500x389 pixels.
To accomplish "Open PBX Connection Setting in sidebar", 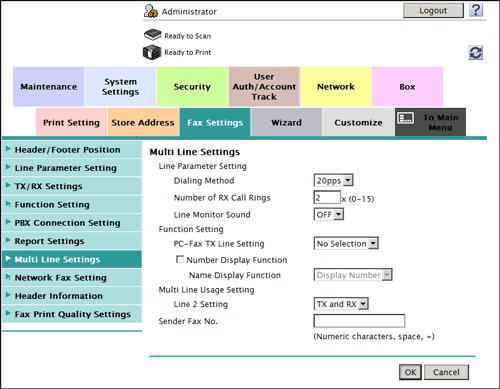I will pos(72,223).
